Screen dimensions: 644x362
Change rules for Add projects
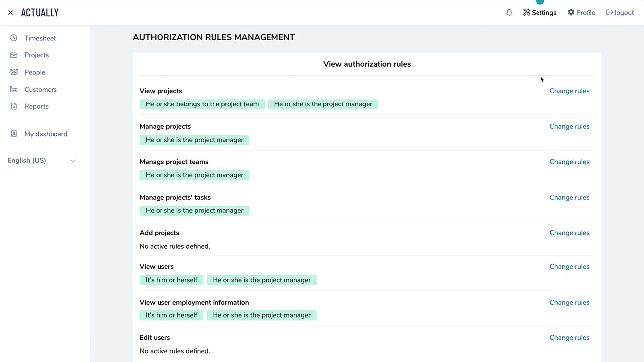click(x=569, y=232)
